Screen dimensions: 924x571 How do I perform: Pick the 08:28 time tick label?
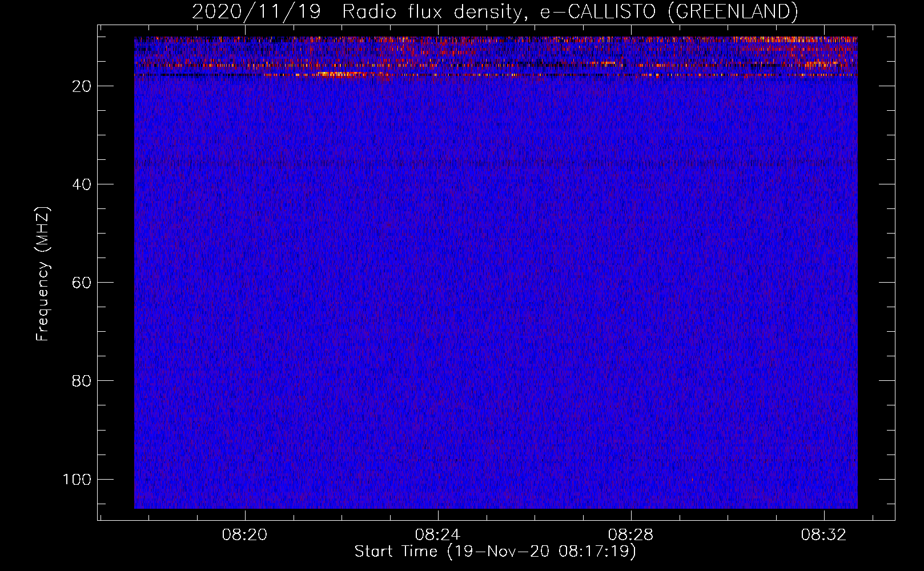point(631,535)
